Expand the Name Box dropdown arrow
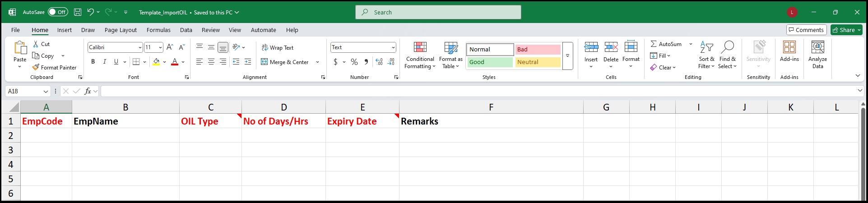Viewport: 868px width, 203px height. click(46, 92)
